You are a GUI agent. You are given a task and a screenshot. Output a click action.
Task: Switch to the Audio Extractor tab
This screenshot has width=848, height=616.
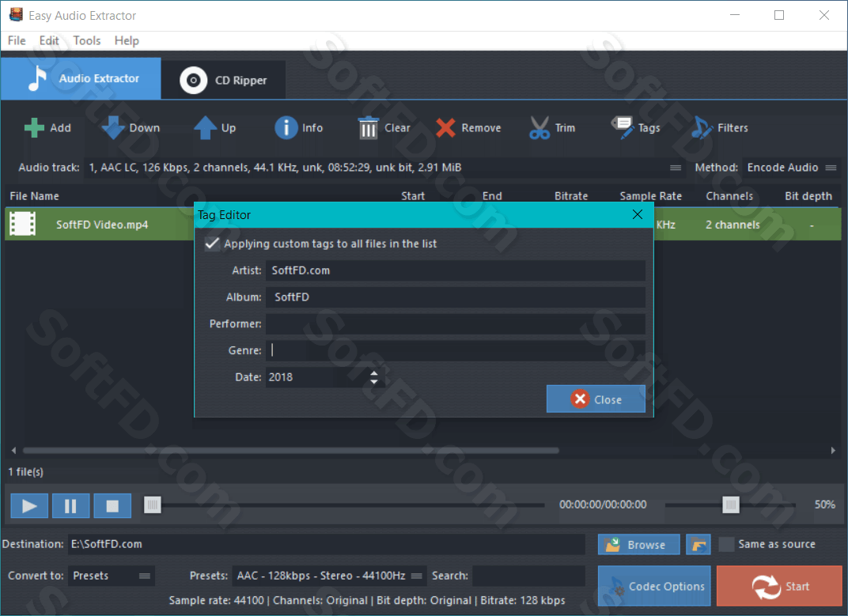[81, 78]
